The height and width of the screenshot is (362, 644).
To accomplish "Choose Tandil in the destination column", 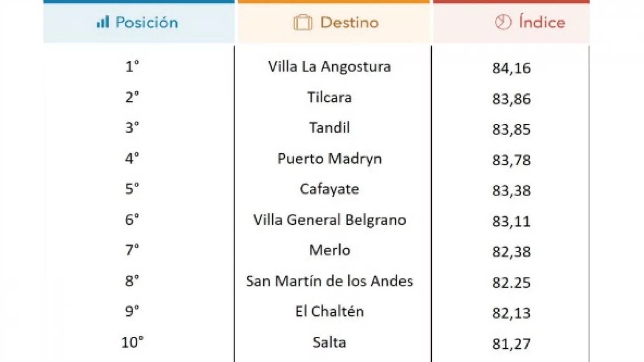I will pos(329,128).
